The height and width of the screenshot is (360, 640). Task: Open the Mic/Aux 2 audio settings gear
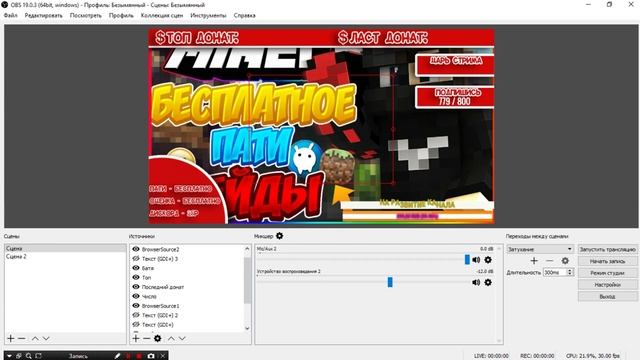(x=488, y=260)
